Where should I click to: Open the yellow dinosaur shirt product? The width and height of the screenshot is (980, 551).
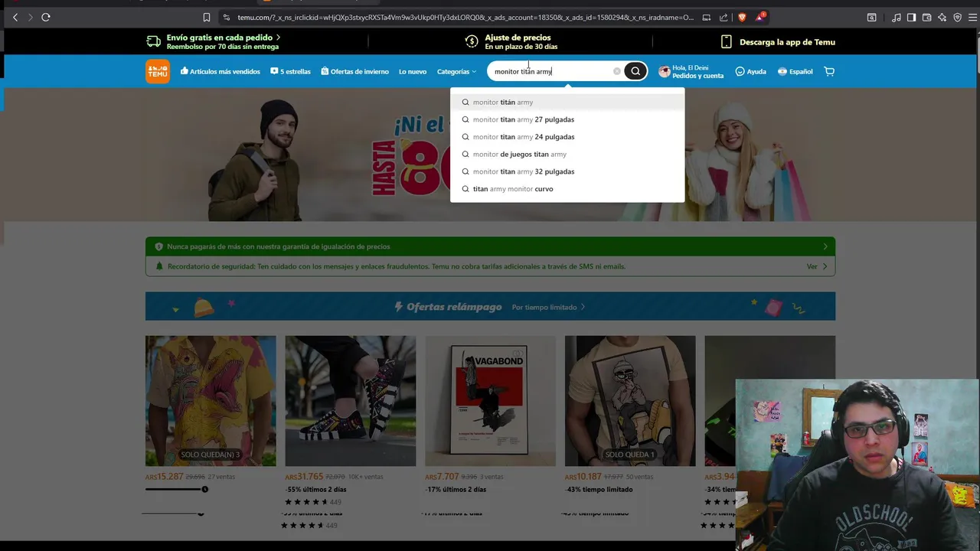pos(211,401)
